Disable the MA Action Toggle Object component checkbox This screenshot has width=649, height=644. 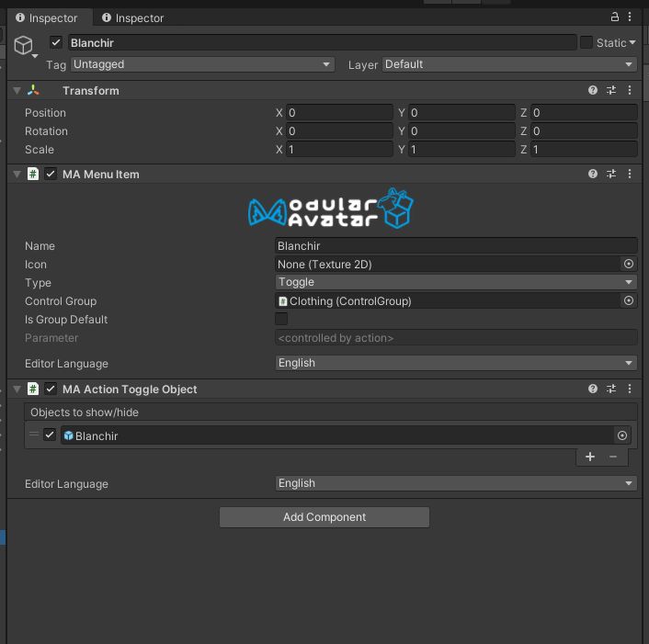point(51,389)
